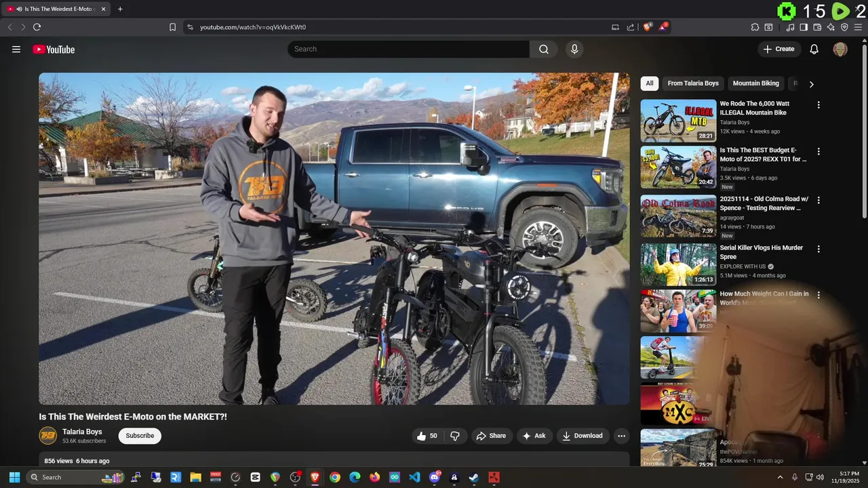Screen dimensions: 868x488
Task: Select the All filter chip
Action: pos(650,83)
